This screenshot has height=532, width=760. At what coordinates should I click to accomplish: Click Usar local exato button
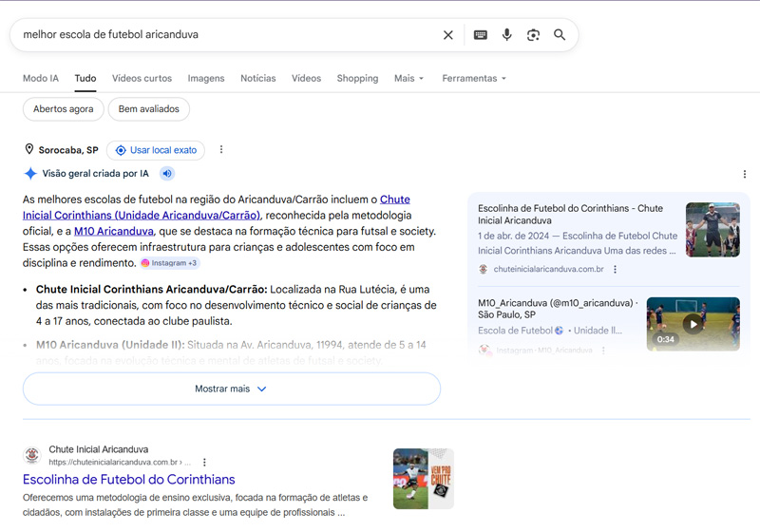click(x=156, y=150)
